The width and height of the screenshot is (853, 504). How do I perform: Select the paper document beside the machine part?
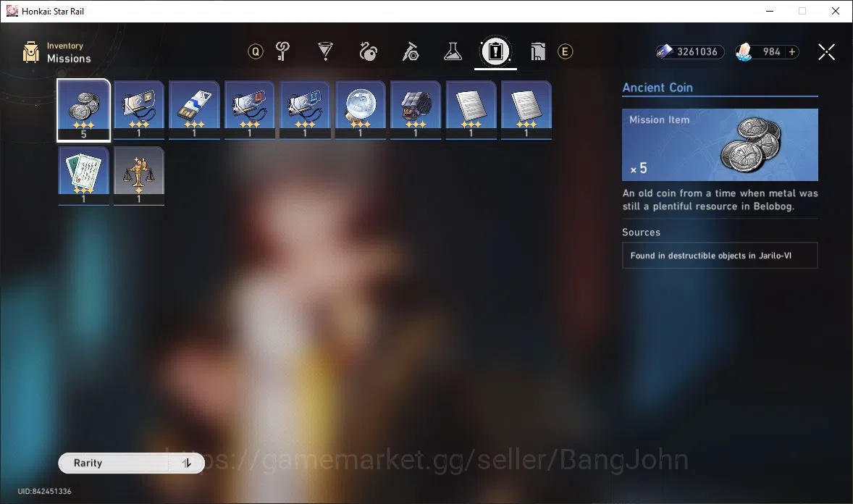pos(471,110)
